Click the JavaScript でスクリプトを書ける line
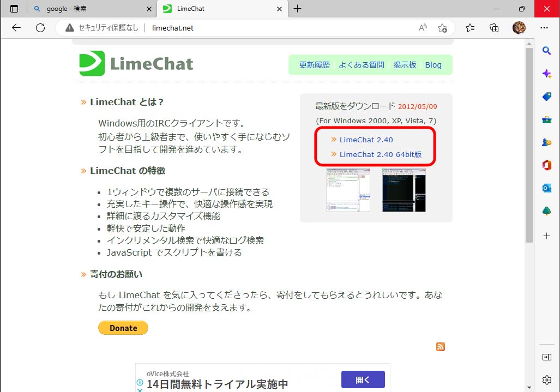Screen dimensions: 560x392 pyautogui.click(x=174, y=252)
